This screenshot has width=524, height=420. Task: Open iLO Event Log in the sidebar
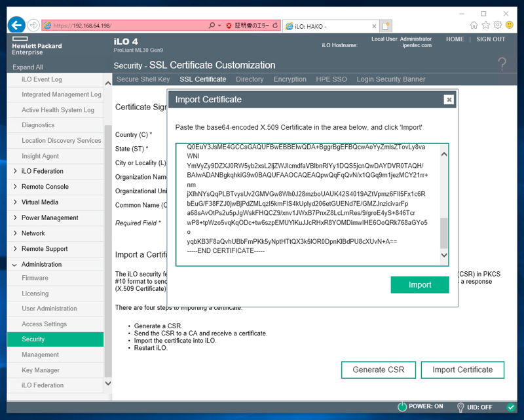point(56,79)
